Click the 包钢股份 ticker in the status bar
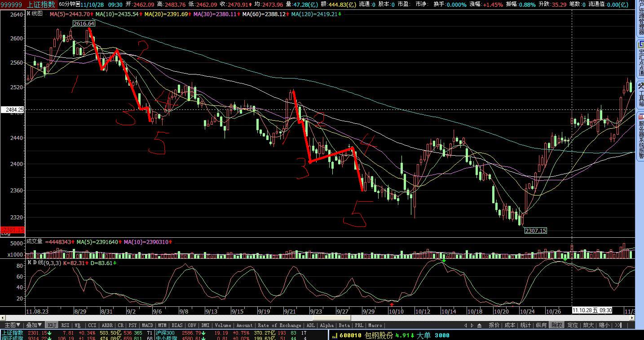Screen dimensions: 644x340 (x=379, y=335)
